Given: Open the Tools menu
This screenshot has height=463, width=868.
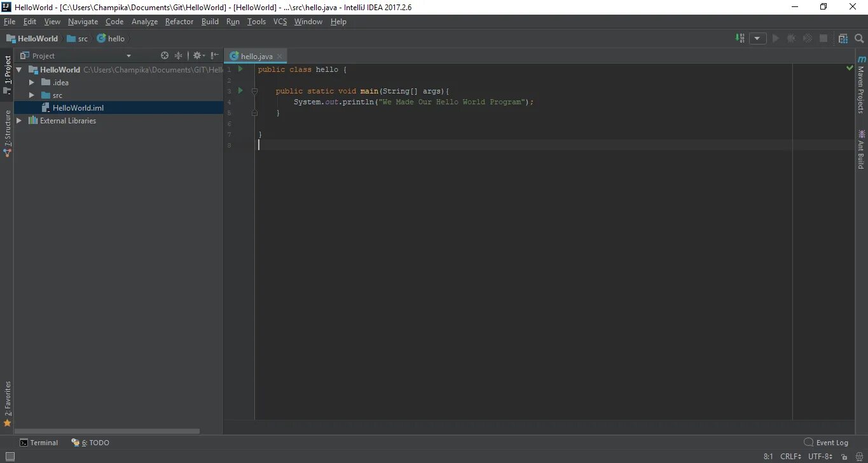Looking at the screenshot, I should point(256,22).
